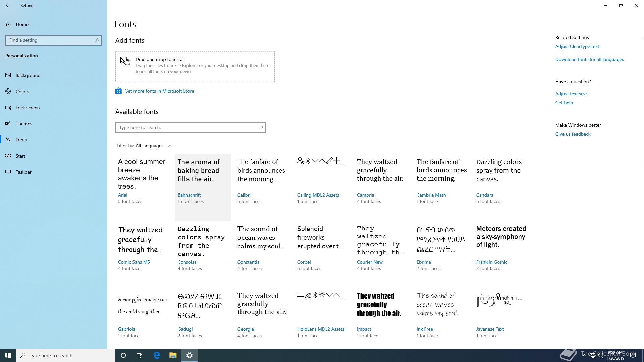
Task: Click the Home label in sidebar
Action: 22,24
